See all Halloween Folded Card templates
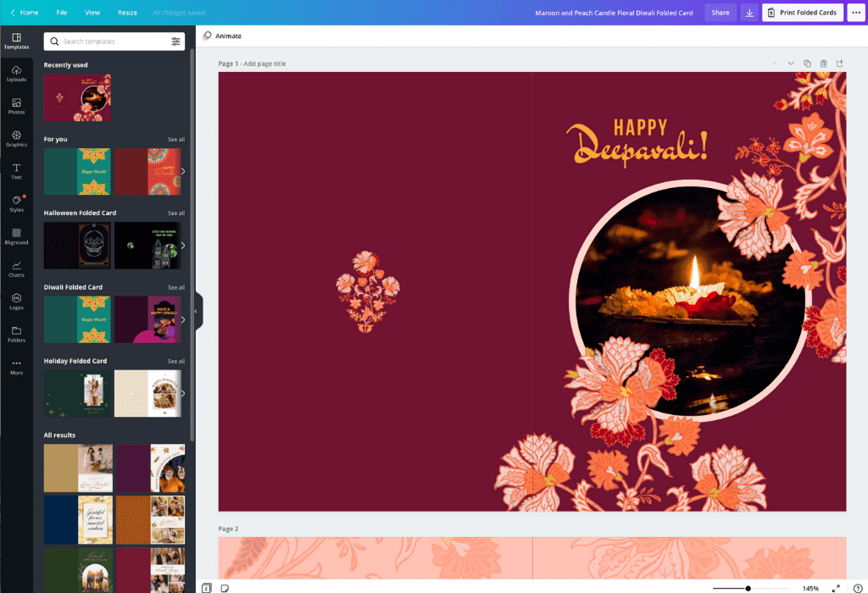 pos(176,213)
